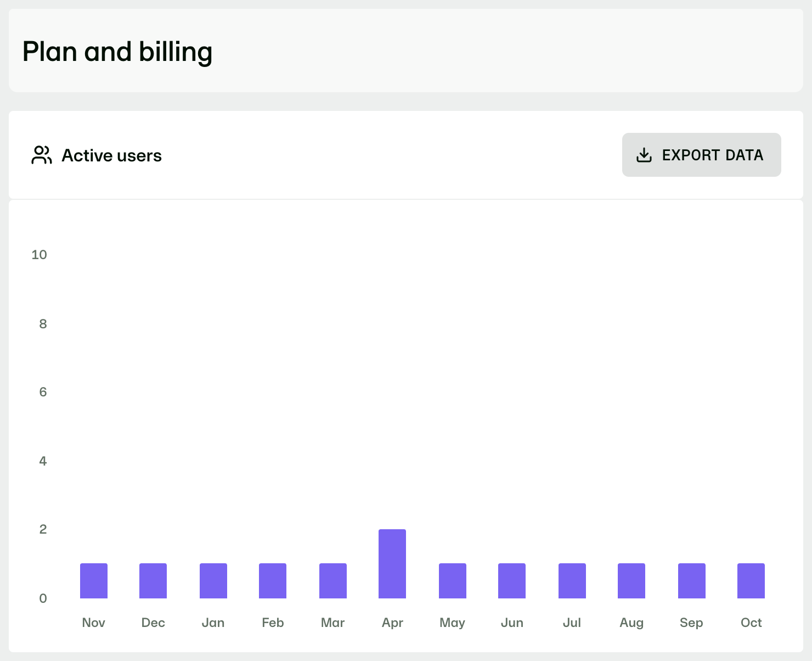Click the October bar in the chart
The image size is (812, 661).
point(751,581)
